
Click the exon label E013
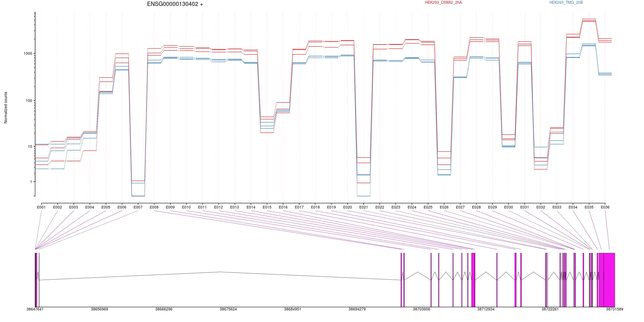[235, 207]
